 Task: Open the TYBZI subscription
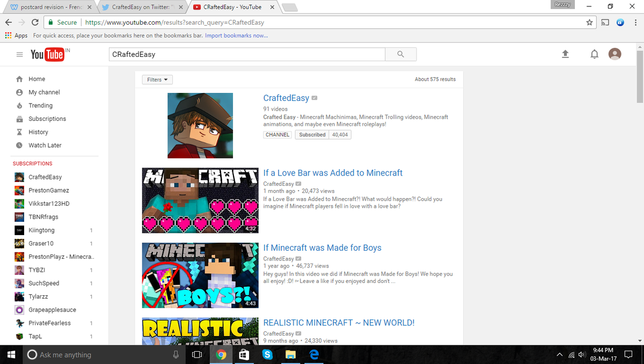point(37,270)
